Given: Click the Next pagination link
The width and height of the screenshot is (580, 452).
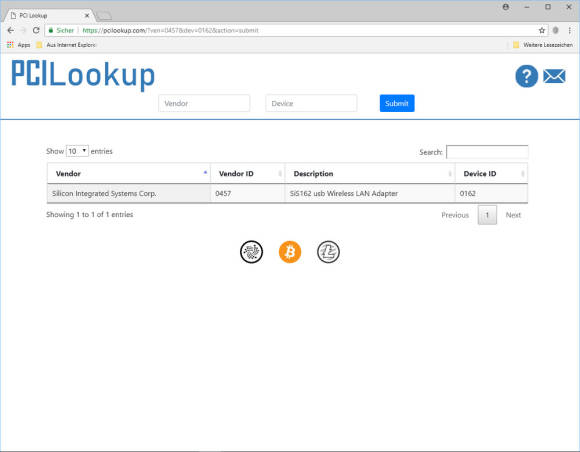Looking at the screenshot, I should point(513,215).
